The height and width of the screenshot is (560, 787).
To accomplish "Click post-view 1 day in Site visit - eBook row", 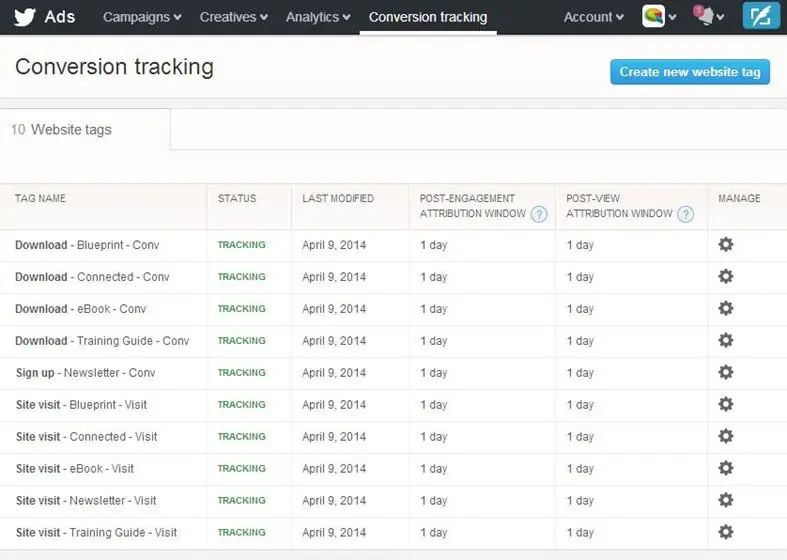I will [x=580, y=469].
